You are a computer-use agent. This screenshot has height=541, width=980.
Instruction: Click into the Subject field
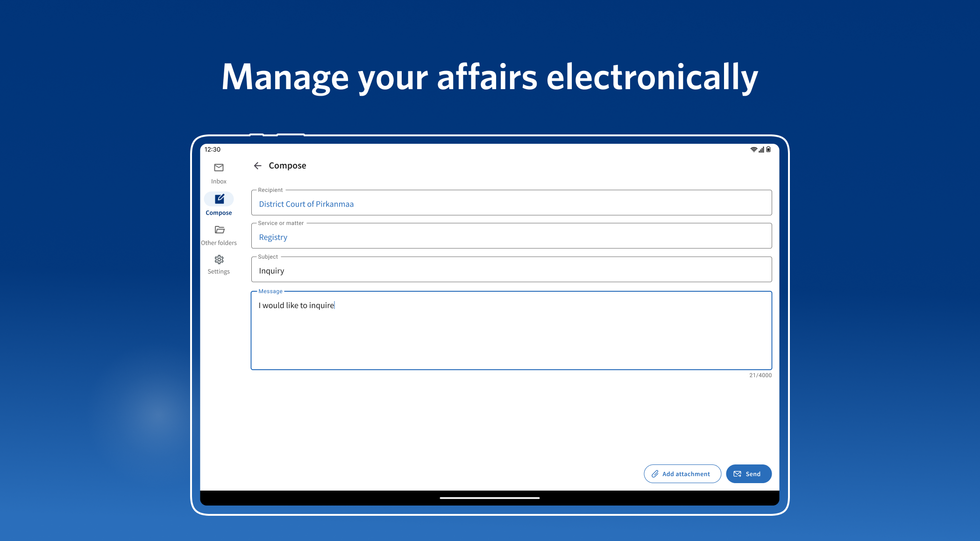pos(511,270)
